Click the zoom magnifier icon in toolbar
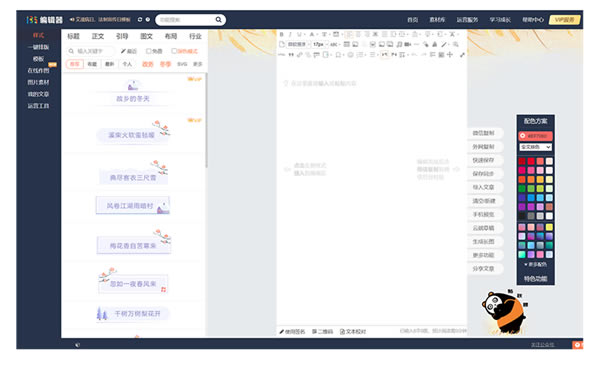600x373 pixels. 455,44
